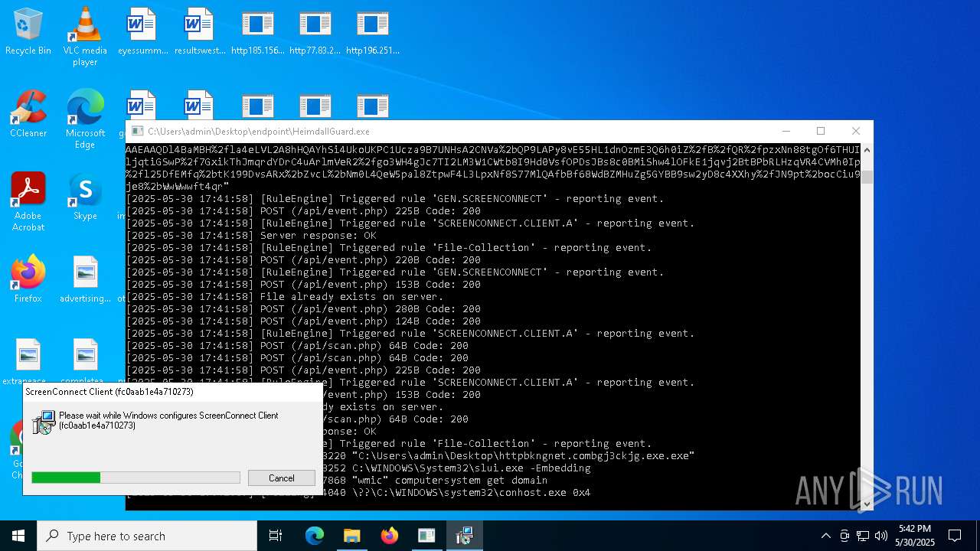The height and width of the screenshot is (551, 980).
Task: Click the 'File already exists on server.' line
Action: pyautogui.click(x=285, y=297)
